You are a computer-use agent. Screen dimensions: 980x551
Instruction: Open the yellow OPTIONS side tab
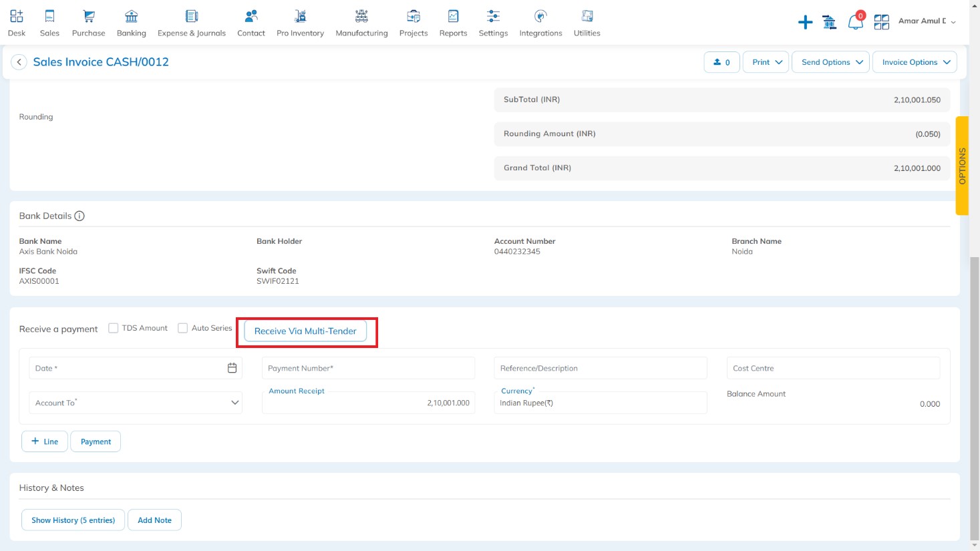point(962,166)
